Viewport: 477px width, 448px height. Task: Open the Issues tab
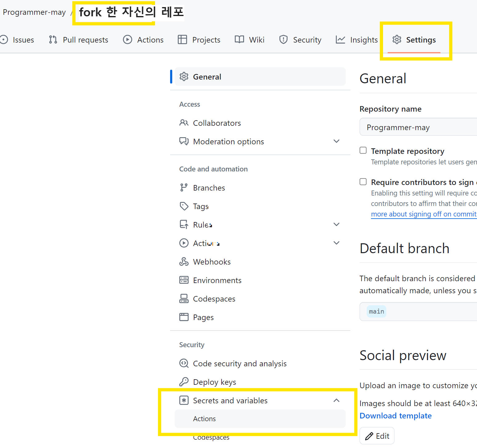pos(17,40)
